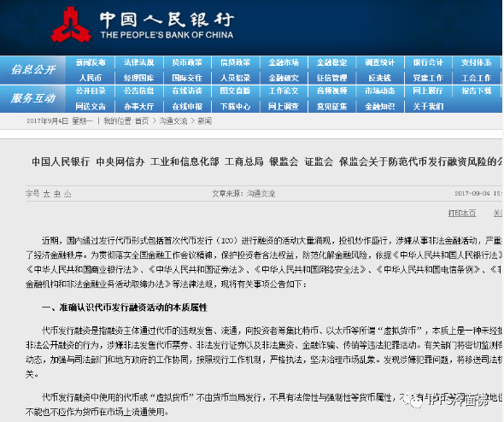Visit the 金融知识 section
Viewport: 504px width, 422px height.
[x=380, y=107]
